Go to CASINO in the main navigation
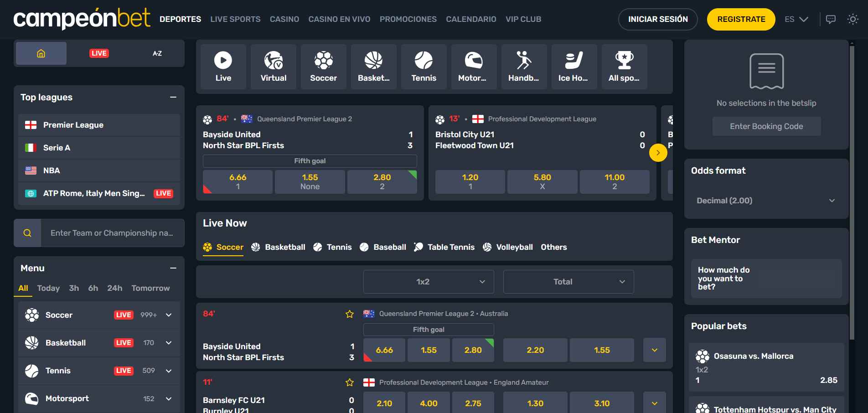The image size is (868, 413). 284,19
